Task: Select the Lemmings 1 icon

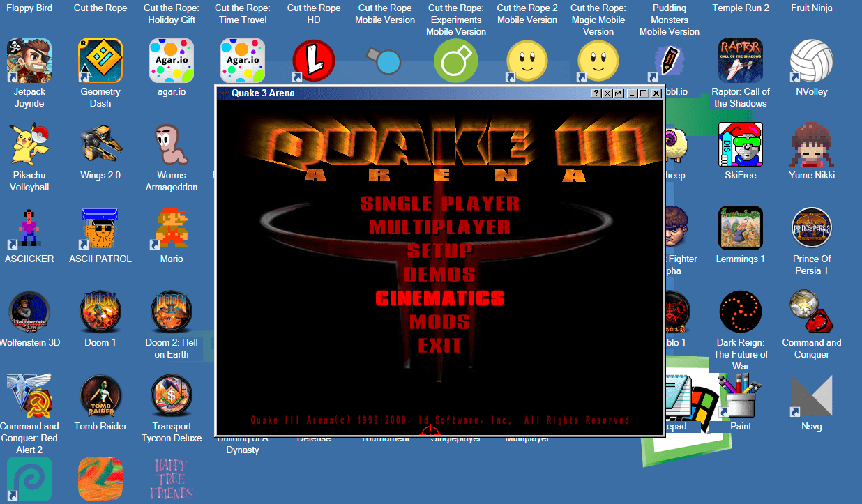Action: 741,228
